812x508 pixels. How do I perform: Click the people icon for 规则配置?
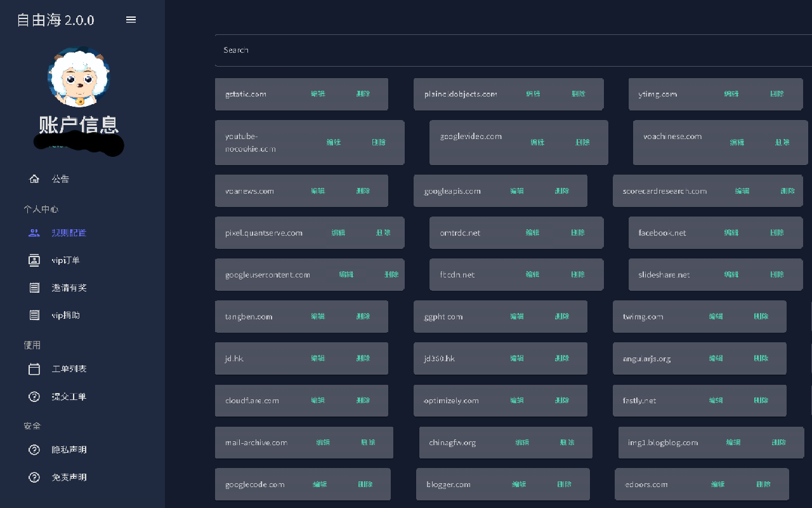pos(34,233)
